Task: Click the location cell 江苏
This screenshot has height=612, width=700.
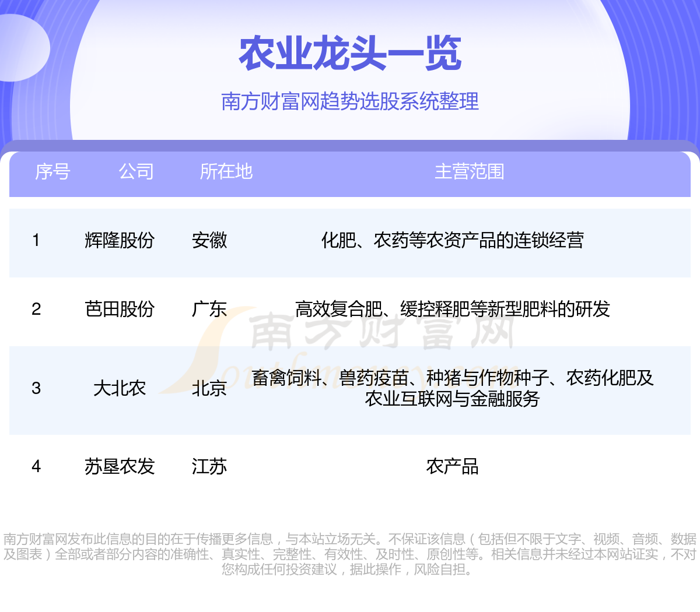Action: [209, 466]
